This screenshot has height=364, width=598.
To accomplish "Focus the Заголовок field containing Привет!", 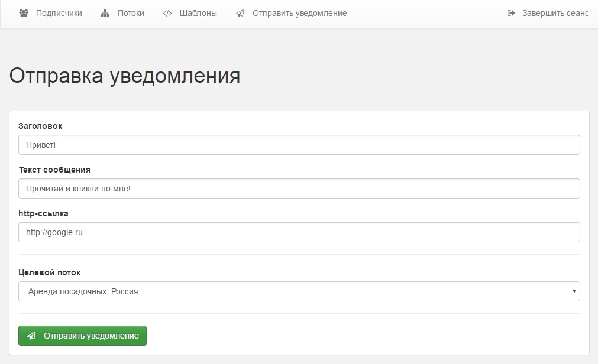I will [299, 145].
